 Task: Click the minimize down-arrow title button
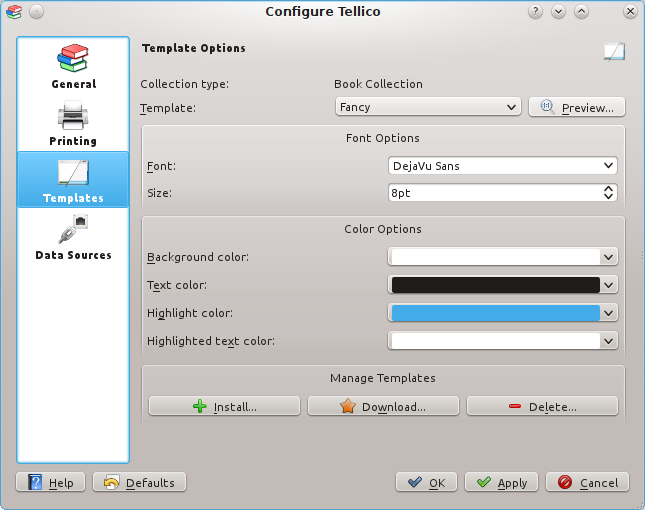point(558,12)
